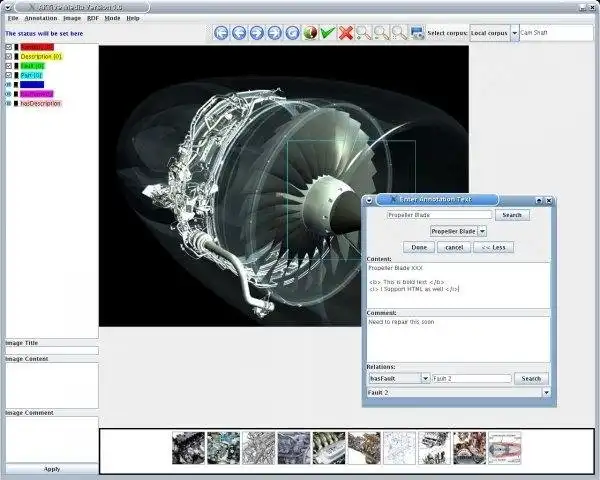Click the first blue arrow toolbar icon
Screen dimensions: 600x480
[221, 33]
